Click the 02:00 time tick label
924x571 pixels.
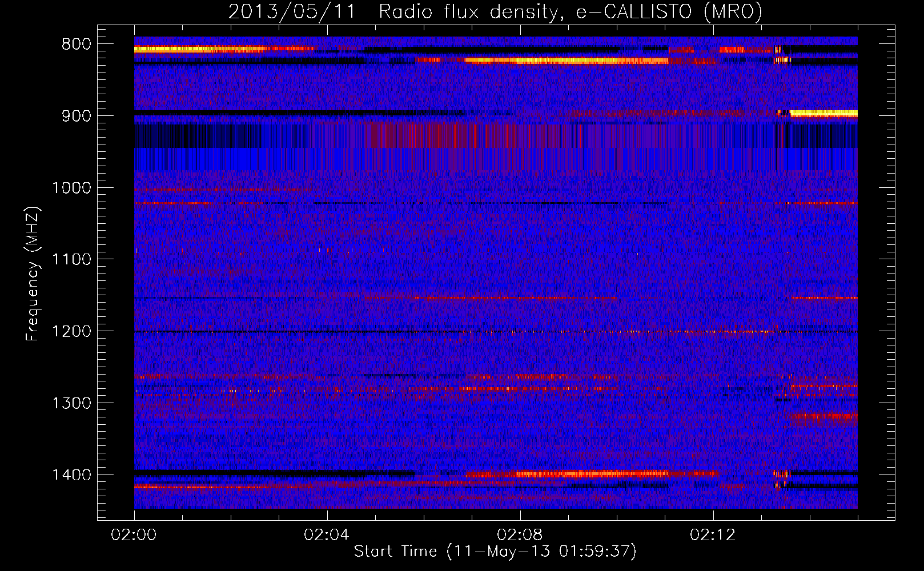[x=134, y=535]
